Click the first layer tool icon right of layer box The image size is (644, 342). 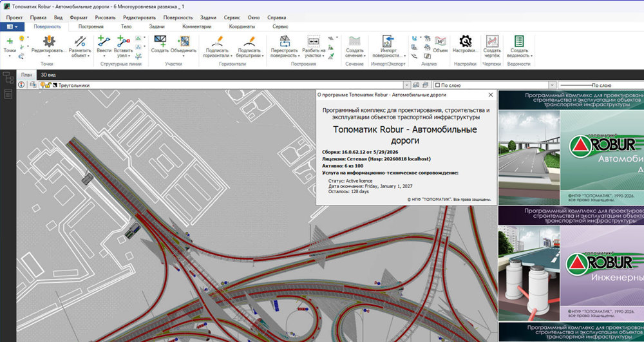coord(416,85)
